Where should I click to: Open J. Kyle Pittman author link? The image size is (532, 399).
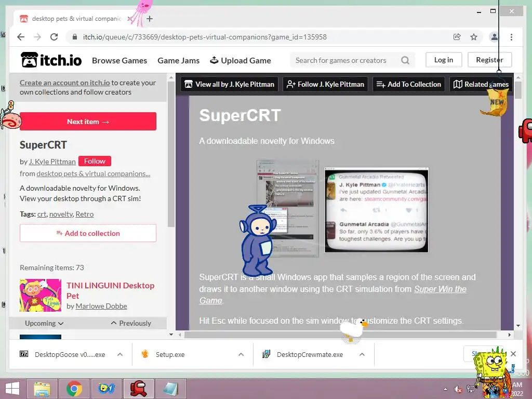[52, 162]
